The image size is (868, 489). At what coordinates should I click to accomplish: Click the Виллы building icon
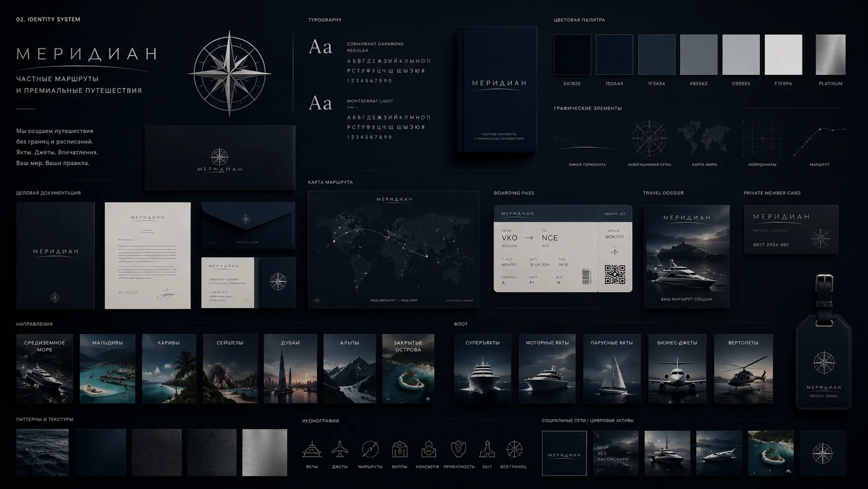(x=399, y=450)
